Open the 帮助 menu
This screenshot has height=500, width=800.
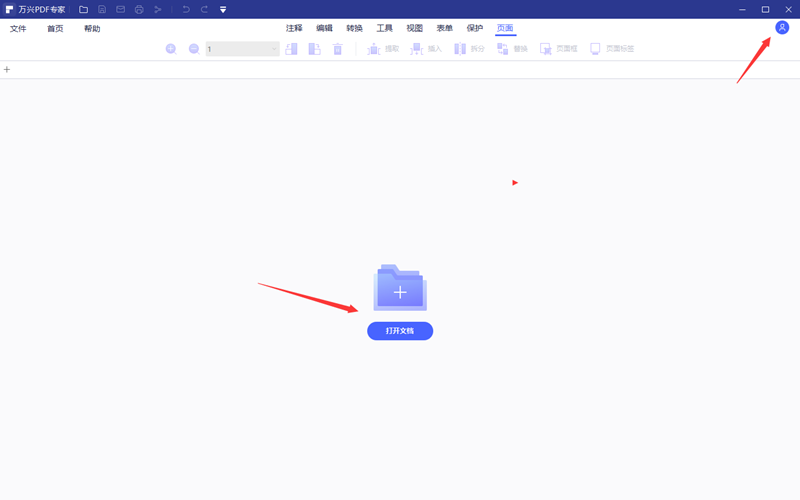click(92, 29)
